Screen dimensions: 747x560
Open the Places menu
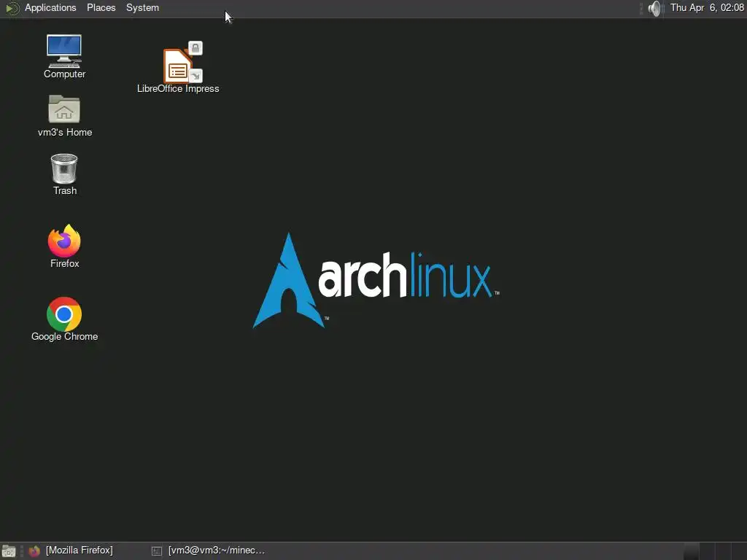tap(101, 7)
